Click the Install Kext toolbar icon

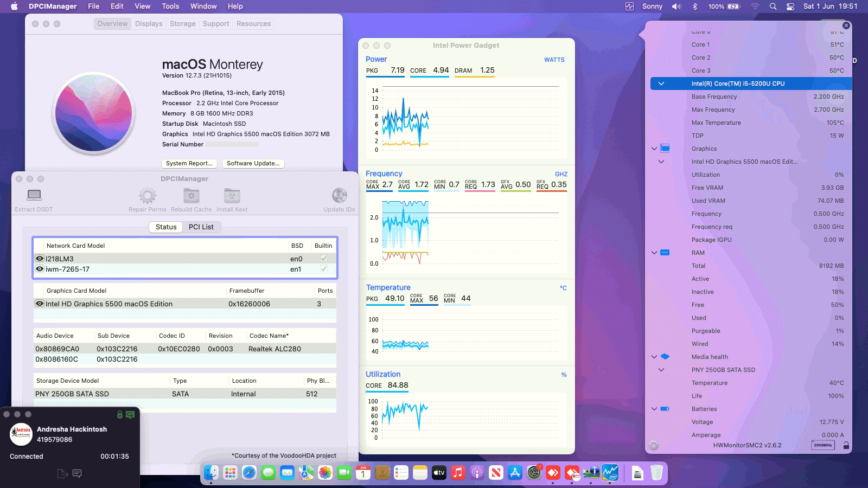click(232, 195)
